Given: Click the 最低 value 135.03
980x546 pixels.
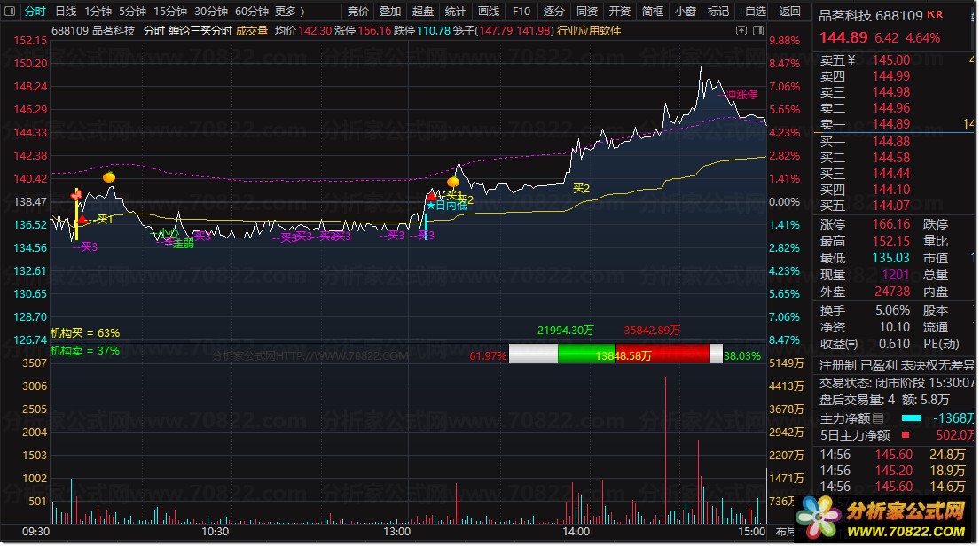Looking at the screenshot, I should coord(891,257).
